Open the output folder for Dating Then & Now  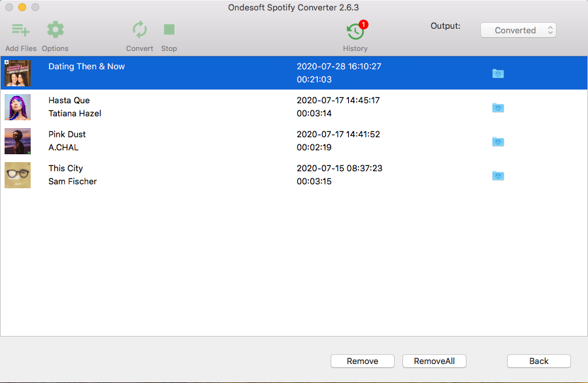(x=498, y=73)
